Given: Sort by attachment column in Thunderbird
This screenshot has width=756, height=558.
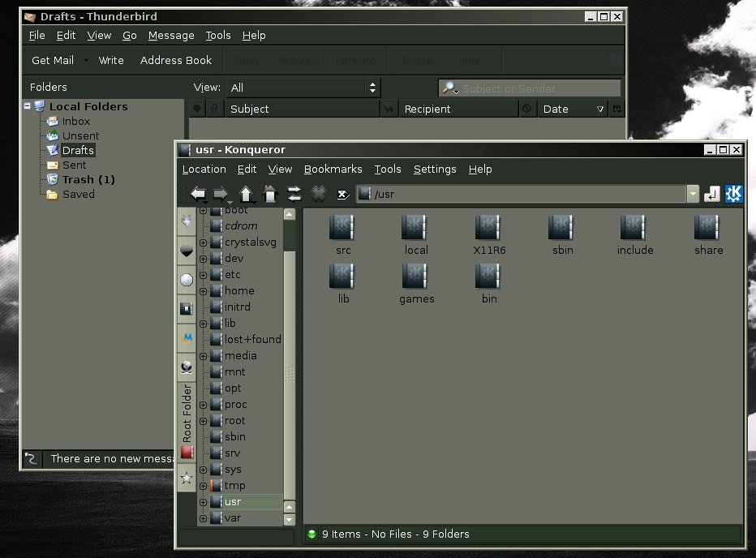Looking at the screenshot, I should coord(214,109).
